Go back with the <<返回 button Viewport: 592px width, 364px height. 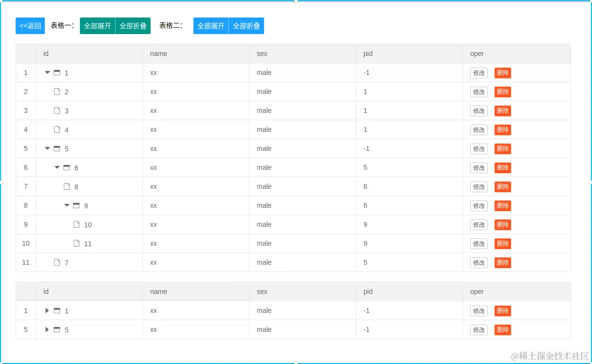(x=30, y=26)
